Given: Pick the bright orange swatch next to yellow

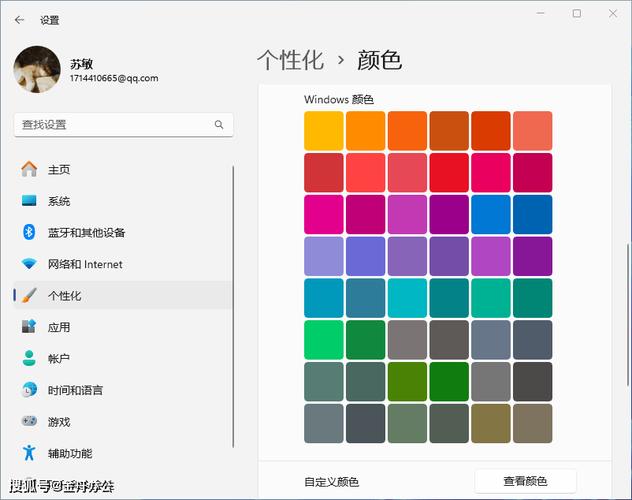Looking at the screenshot, I should tap(366, 131).
